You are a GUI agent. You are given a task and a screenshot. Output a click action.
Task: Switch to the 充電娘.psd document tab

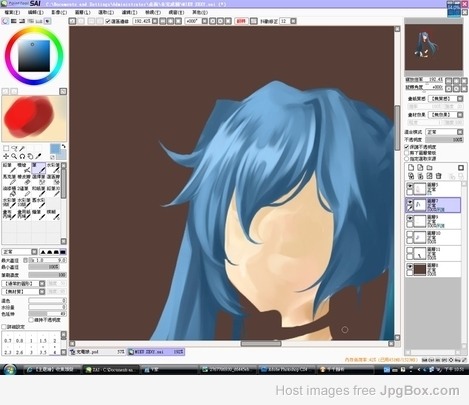(x=97, y=352)
